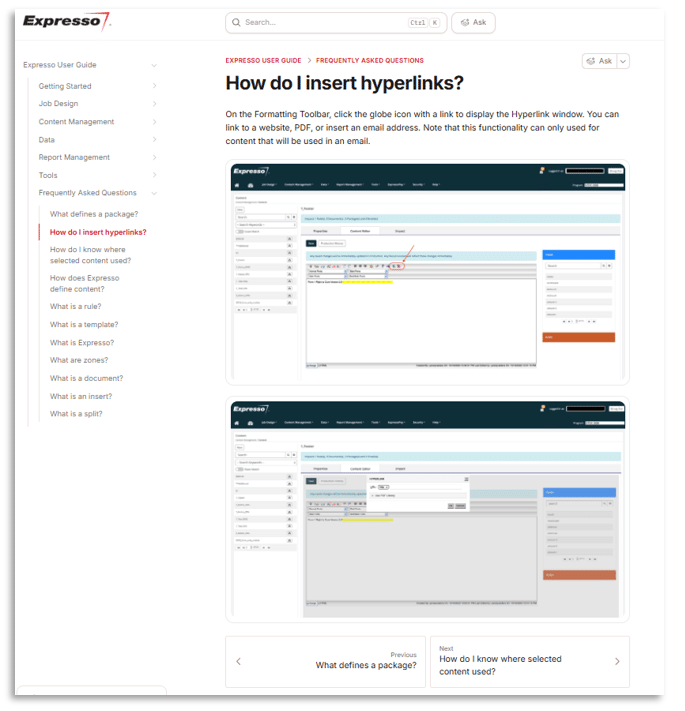The width and height of the screenshot is (685, 711).
Task: Open the Ask dropdown arrow near title
Action: (x=623, y=61)
